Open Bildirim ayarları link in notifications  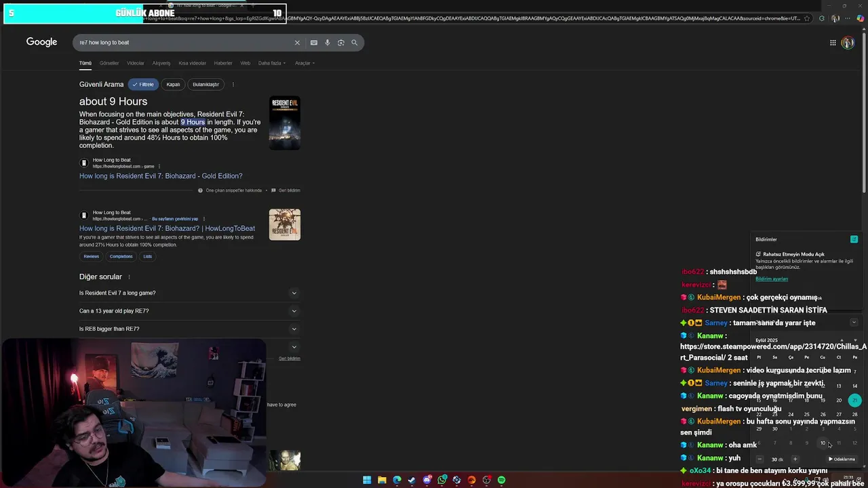(772, 279)
